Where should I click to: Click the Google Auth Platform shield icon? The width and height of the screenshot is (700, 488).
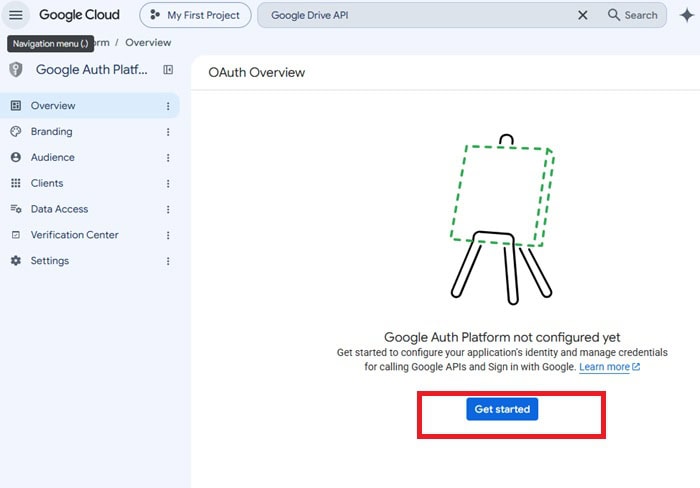pos(16,70)
